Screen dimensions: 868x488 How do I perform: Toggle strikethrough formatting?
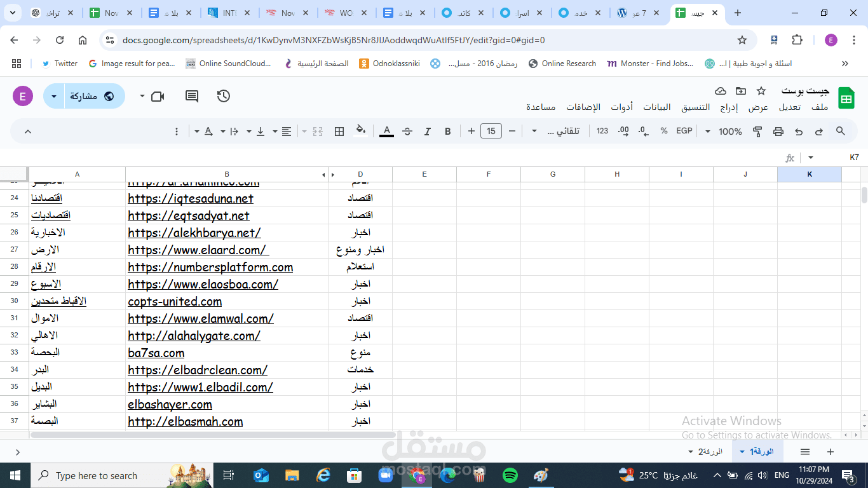click(x=407, y=132)
